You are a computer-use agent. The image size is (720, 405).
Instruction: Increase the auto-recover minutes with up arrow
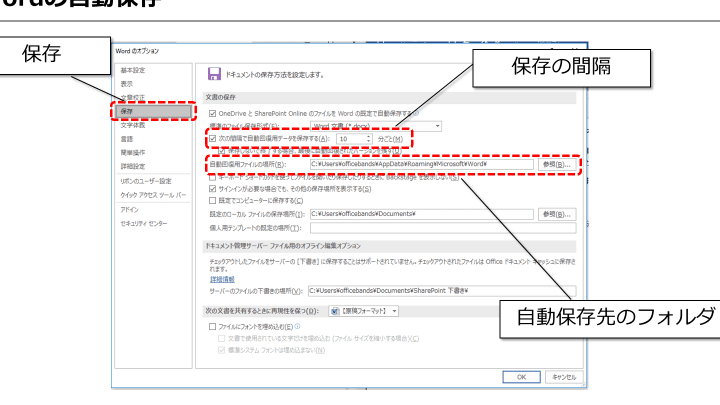coord(368,136)
